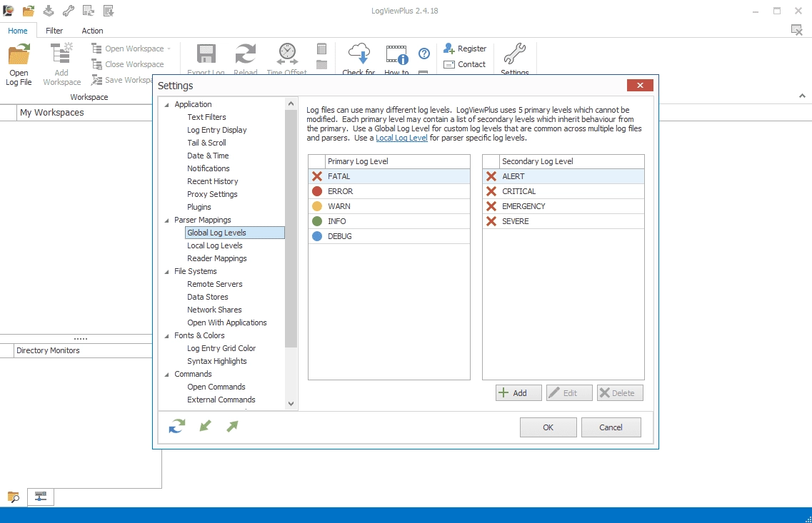
Task: Click the Open Log File icon
Action: point(19,54)
